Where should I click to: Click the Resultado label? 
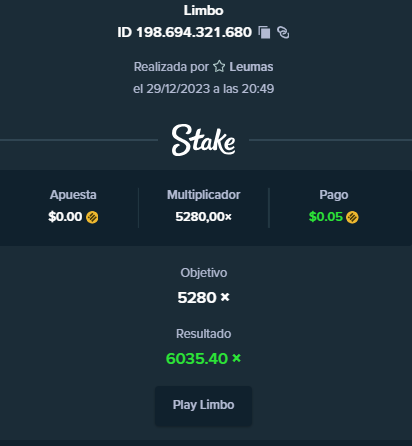point(203,334)
